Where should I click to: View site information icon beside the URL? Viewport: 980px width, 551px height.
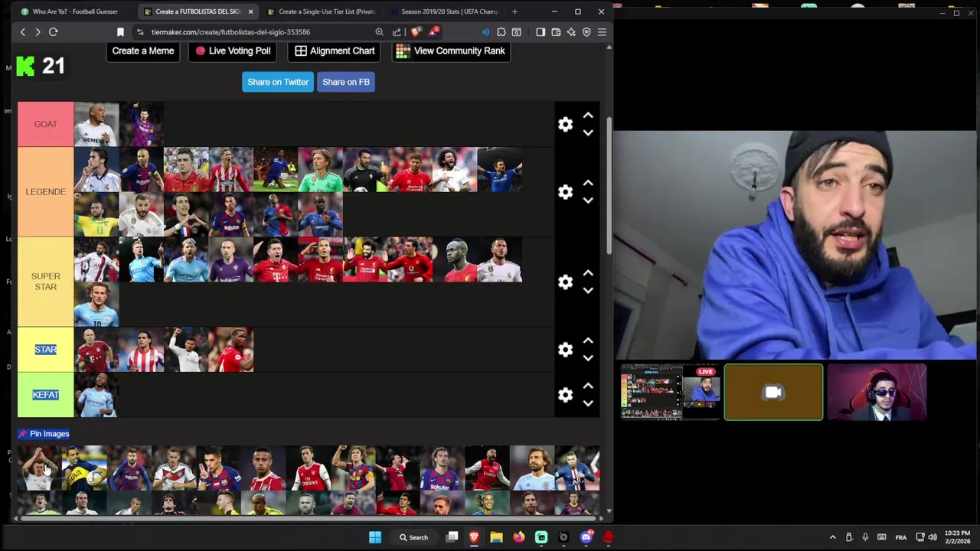140,32
